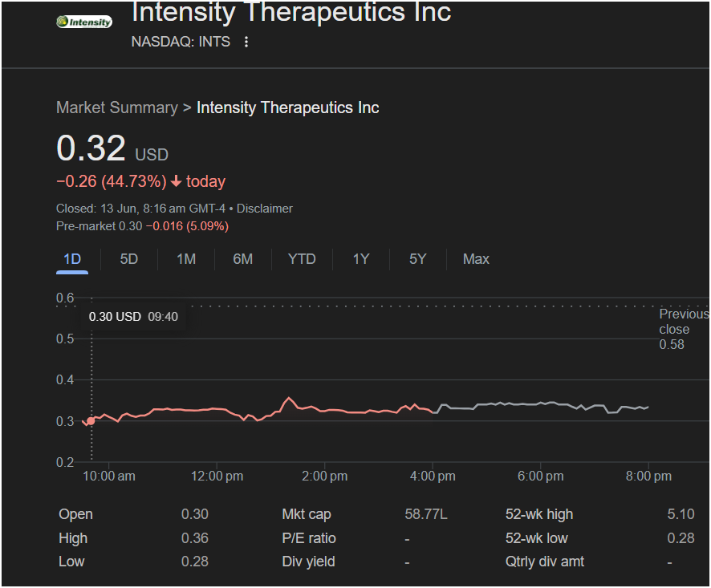Viewport: 711px width, 588px height.
Task: Click the 8:00 pm time axis label
Action: (x=648, y=476)
